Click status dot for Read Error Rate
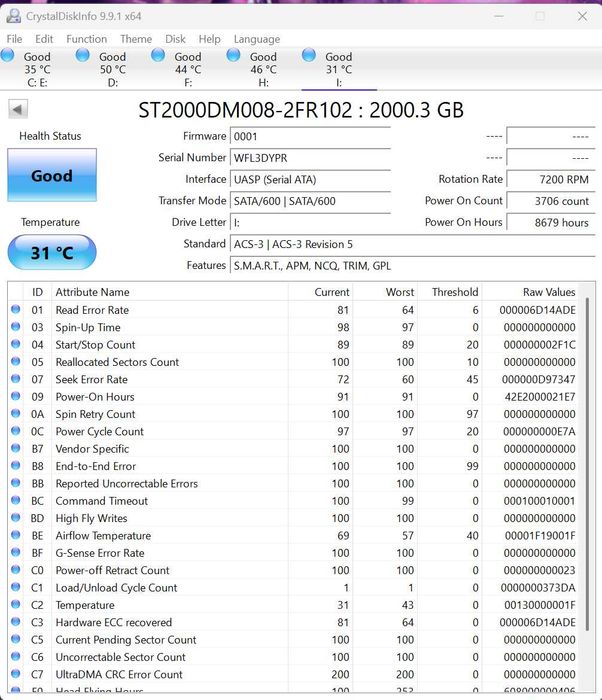The width and height of the screenshot is (602, 700). 16,309
